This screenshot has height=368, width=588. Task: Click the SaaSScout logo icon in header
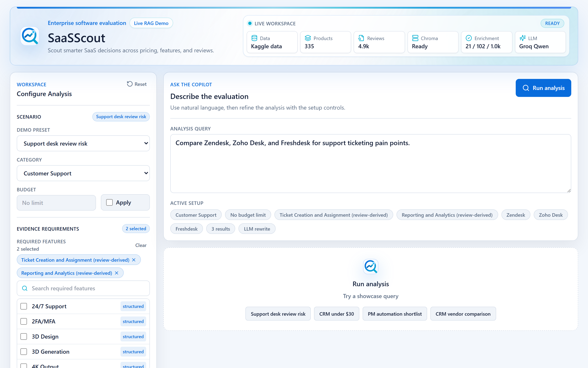(x=30, y=36)
